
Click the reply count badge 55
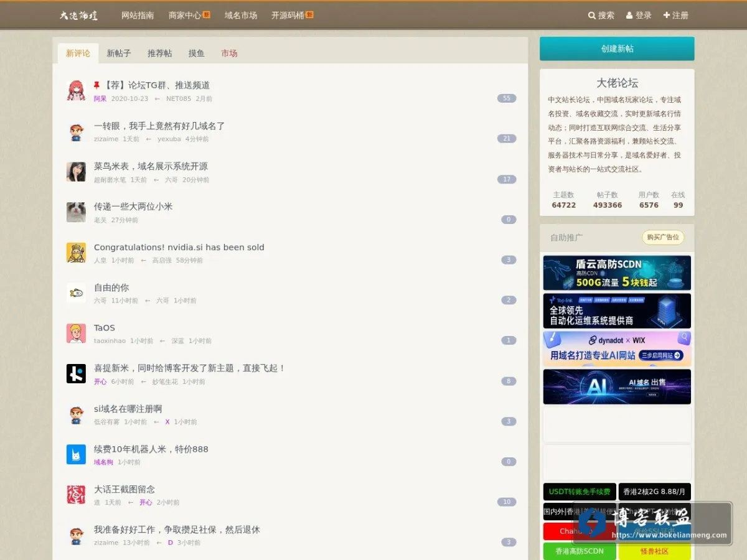point(507,98)
